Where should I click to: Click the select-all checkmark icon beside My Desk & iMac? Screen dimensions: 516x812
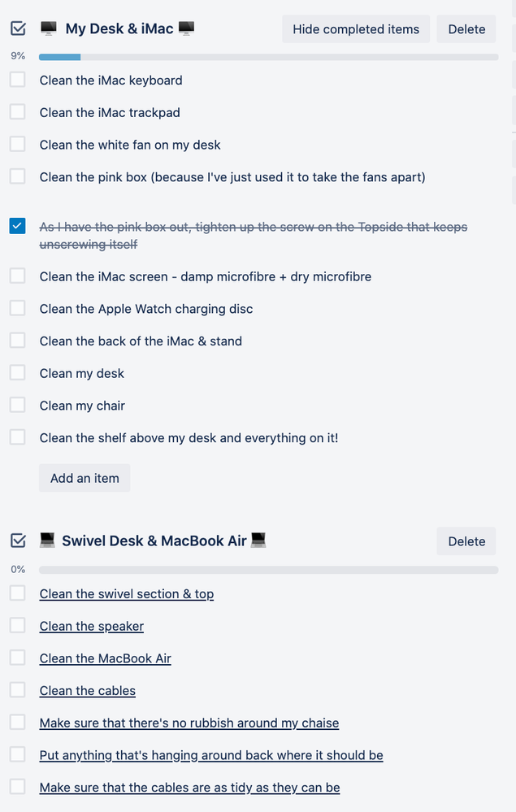point(17,27)
